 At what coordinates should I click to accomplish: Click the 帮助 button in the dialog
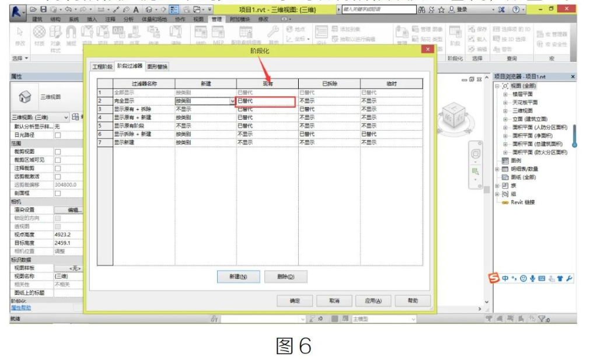point(413,301)
